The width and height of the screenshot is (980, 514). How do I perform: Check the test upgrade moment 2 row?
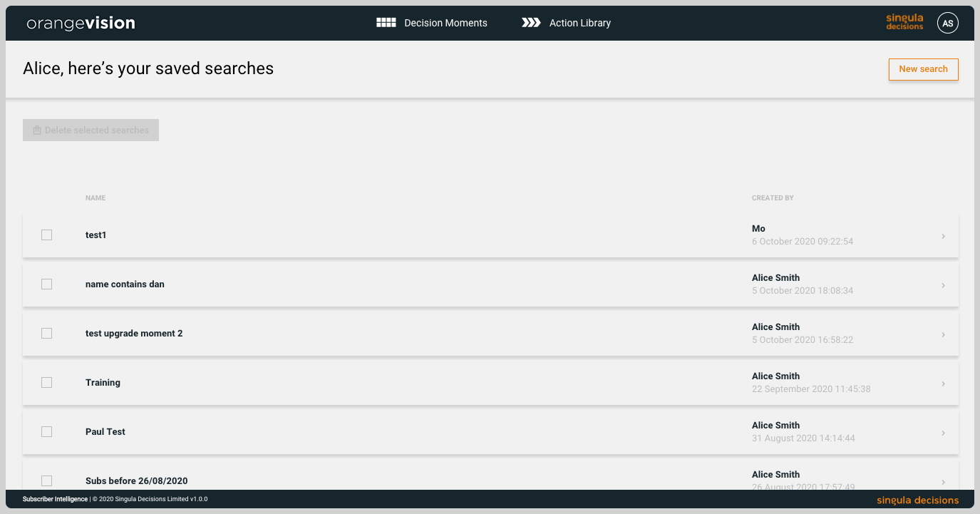point(46,334)
